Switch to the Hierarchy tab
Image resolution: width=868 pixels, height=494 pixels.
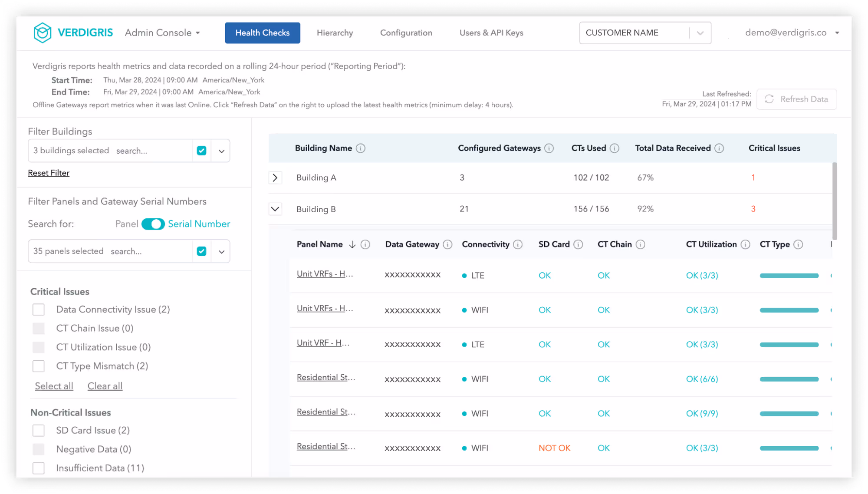click(x=335, y=33)
